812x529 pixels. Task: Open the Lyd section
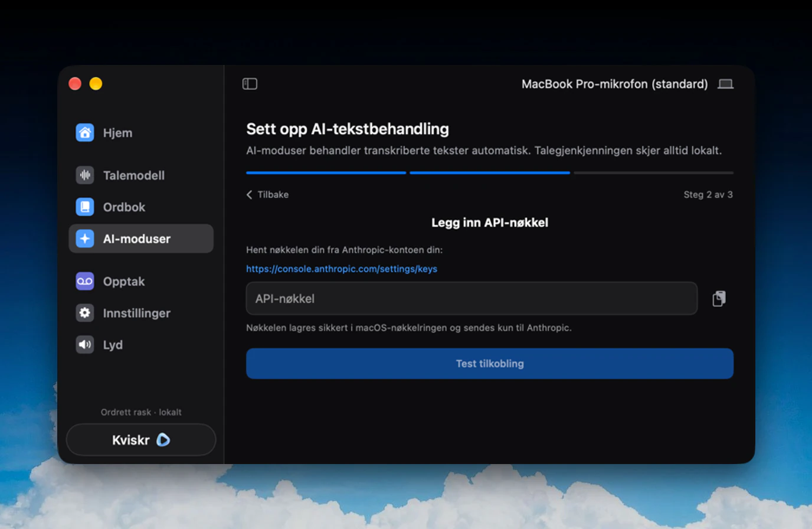(x=141, y=345)
